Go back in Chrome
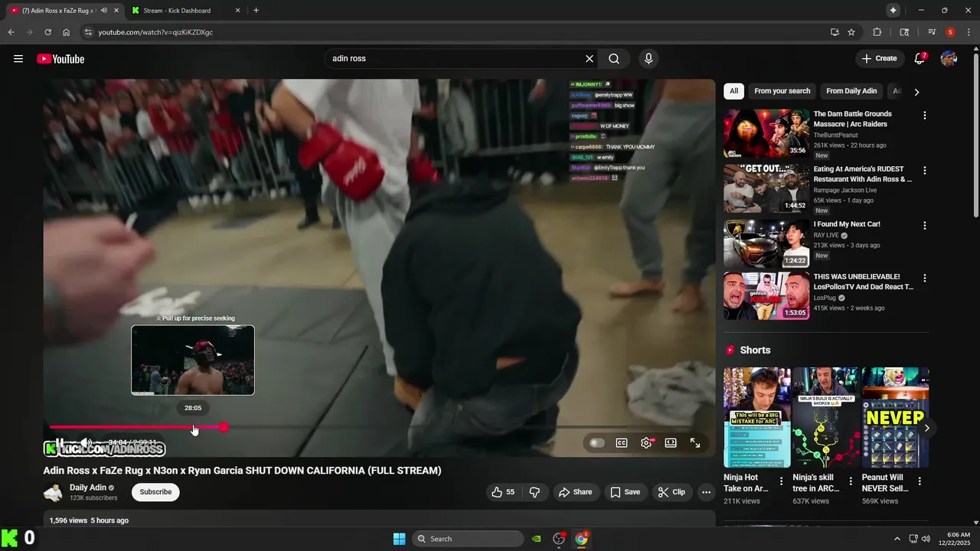Screen dimensions: 980x551 coord(11,32)
